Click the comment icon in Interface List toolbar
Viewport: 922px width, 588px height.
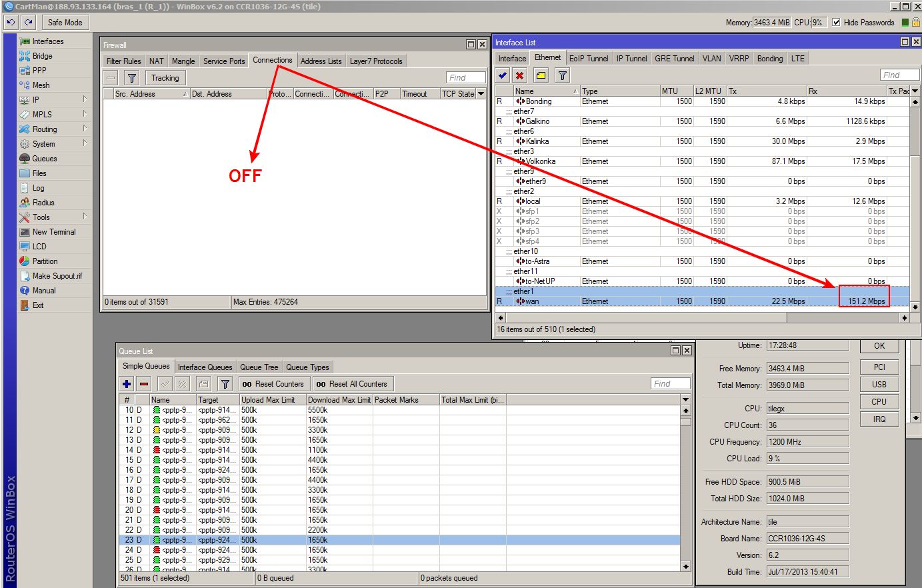point(541,75)
